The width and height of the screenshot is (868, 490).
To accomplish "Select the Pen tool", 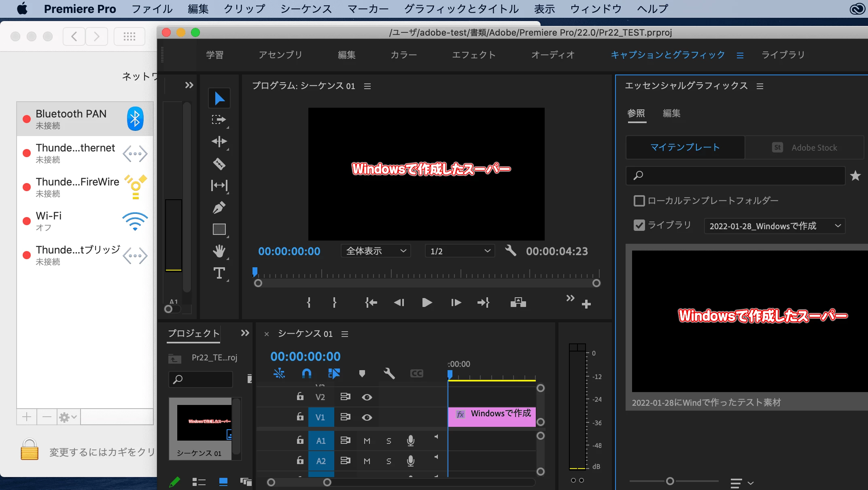I will point(219,207).
